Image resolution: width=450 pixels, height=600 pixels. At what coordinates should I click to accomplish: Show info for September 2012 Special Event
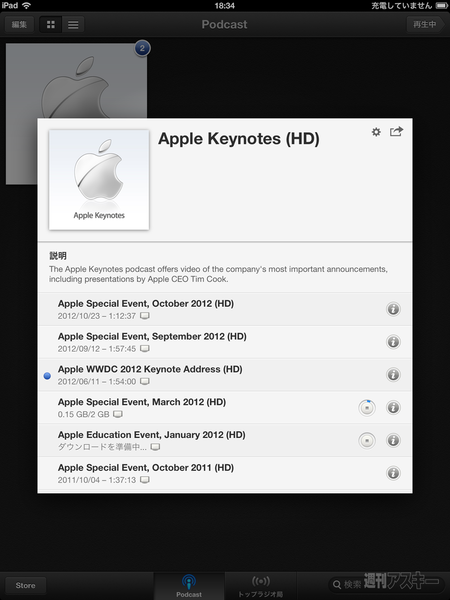pos(393,342)
